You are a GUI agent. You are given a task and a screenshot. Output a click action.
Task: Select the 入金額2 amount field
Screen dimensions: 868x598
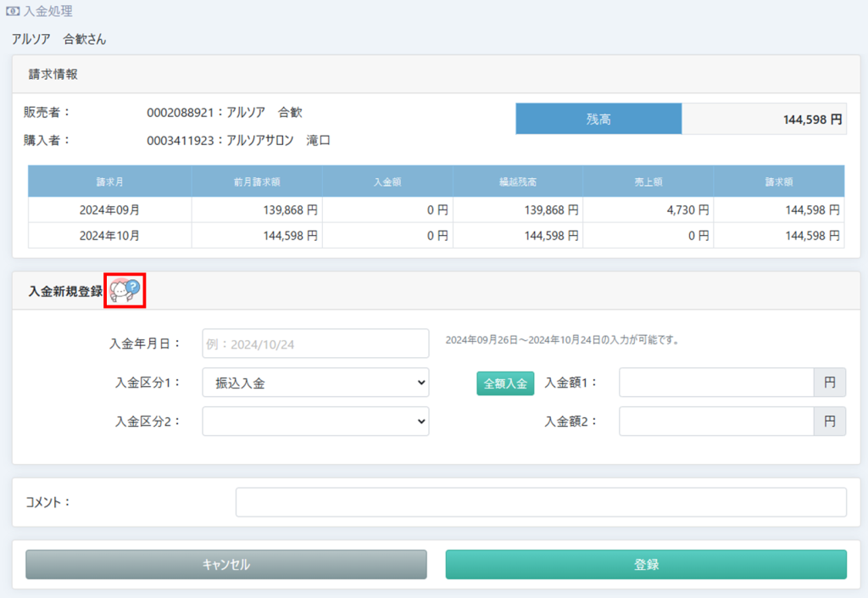click(x=716, y=422)
